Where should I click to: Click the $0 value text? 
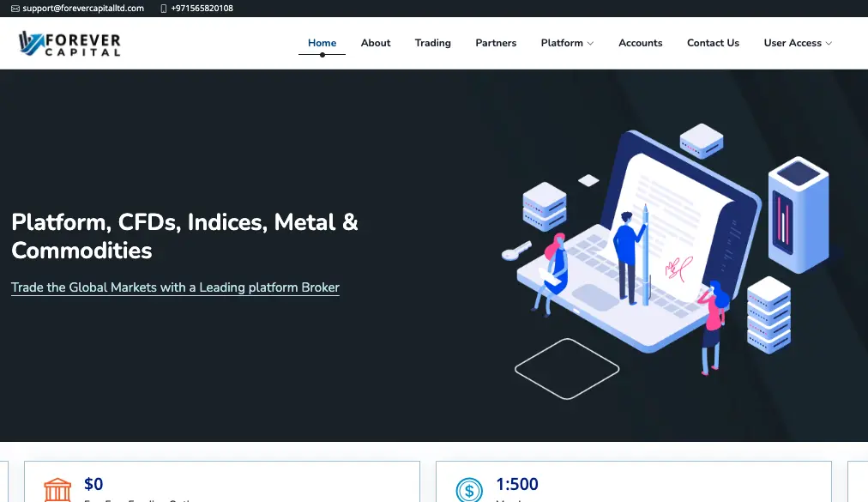[x=93, y=484]
